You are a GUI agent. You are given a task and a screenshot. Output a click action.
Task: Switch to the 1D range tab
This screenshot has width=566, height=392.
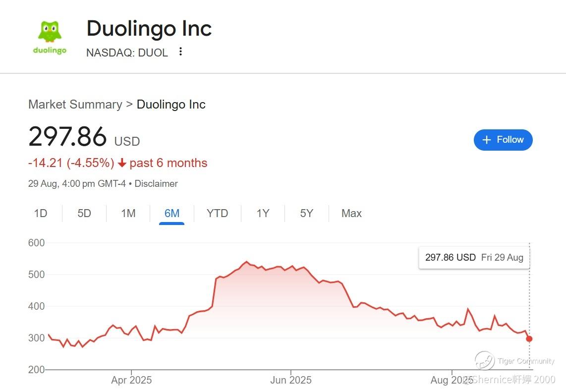pyautogui.click(x=41, y=213)
